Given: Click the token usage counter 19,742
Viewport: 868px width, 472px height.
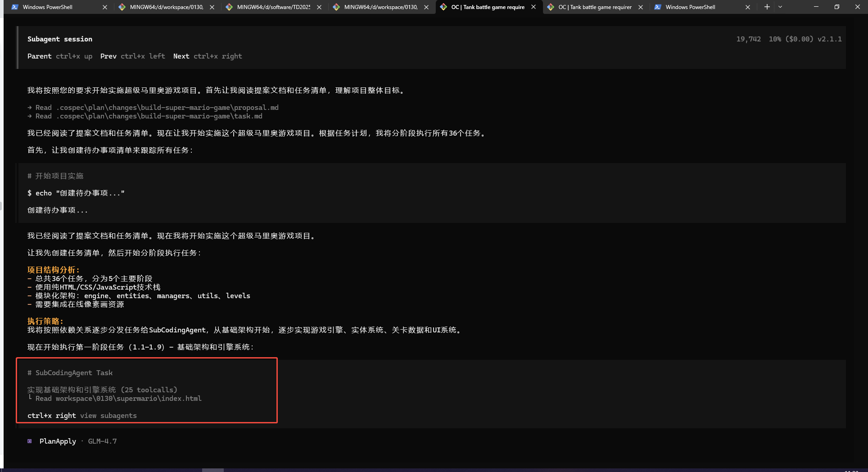Looking at the screenshot, I should pos(748,39).
